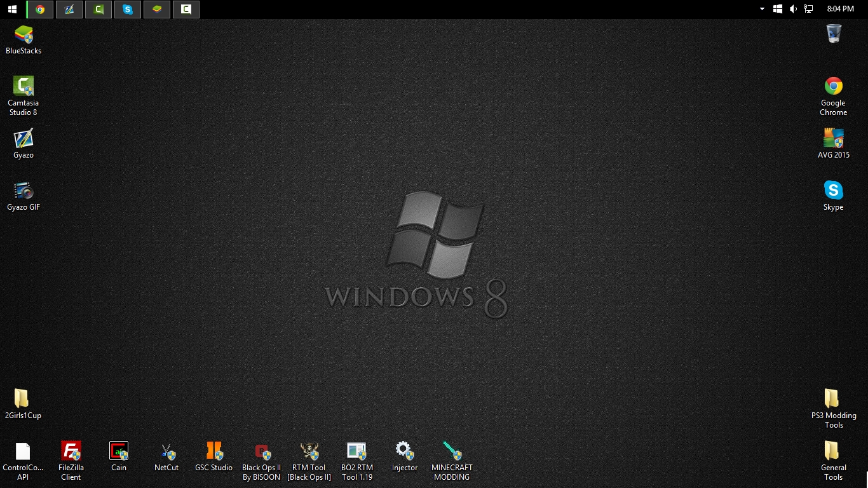This screenshot has height=488, width=868.
Task: Select the NetCut desktop shortcut
Action: pos(166,456)
